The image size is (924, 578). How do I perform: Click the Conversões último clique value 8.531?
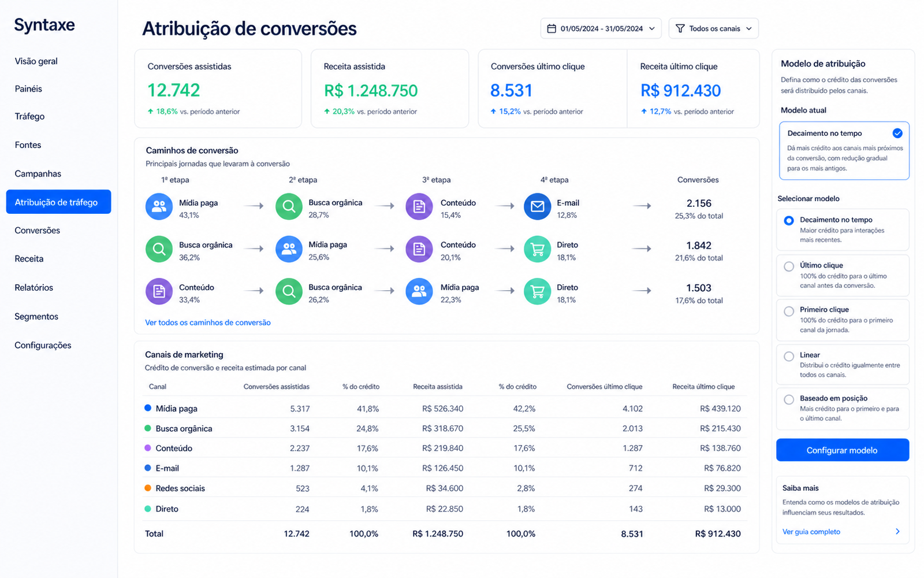(x=511, y=91)
